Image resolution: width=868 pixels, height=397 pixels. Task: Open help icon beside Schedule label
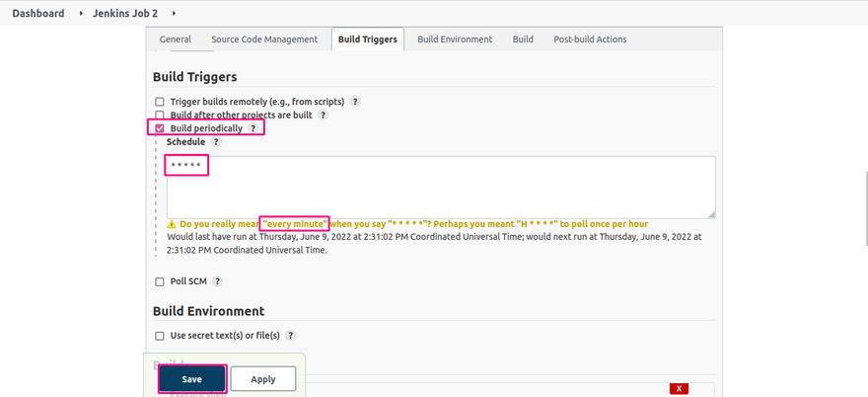tap(216, 141)
